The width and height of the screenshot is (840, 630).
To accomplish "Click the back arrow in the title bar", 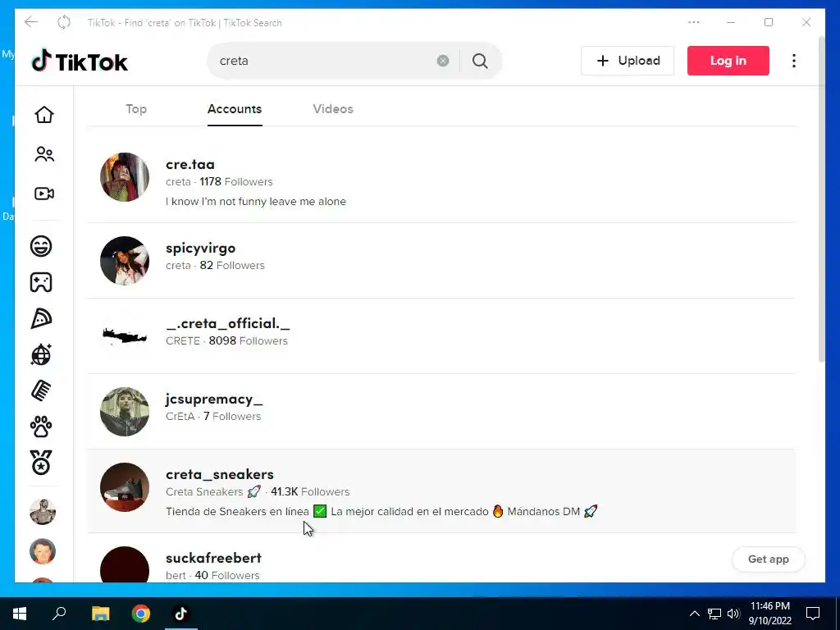I will [31, 22].
